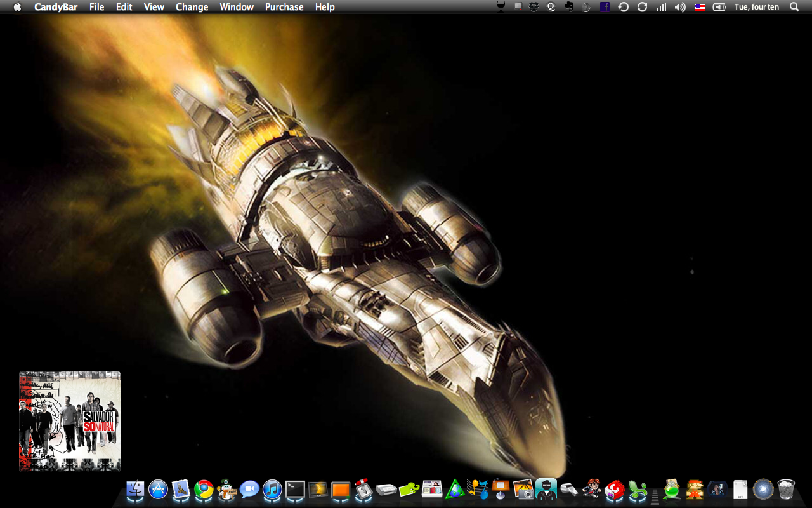The image size is (812, 508).
Task: Click the sync arrows menu bar icon
Action: [643, 7]
